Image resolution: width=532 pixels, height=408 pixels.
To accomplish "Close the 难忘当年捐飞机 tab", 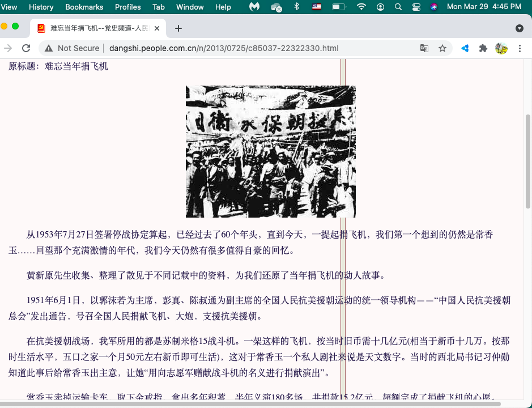I will point(157,28).
